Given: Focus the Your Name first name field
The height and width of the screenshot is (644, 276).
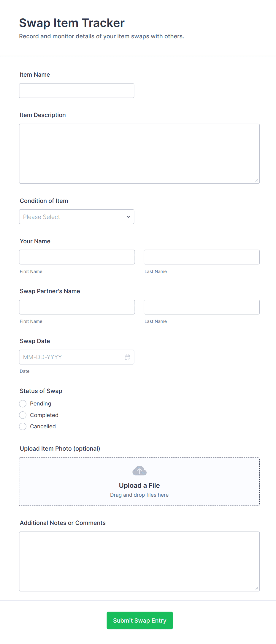Looking at the screenshot, I should tap(77, 257).
